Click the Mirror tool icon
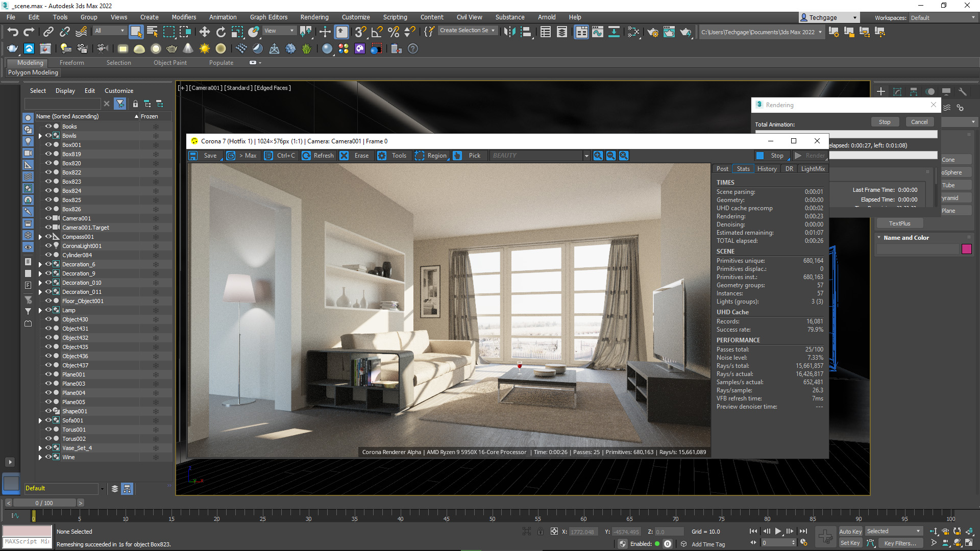 (x=509, y=32)
